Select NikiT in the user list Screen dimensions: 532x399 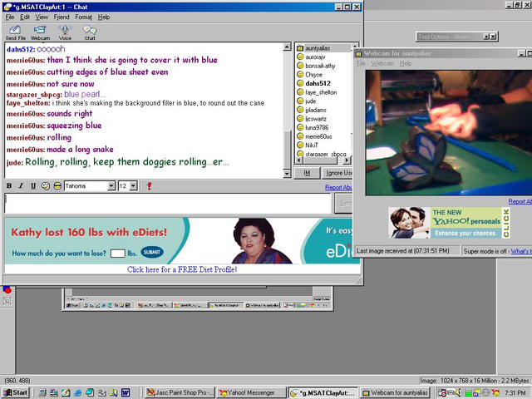[312, 145]
